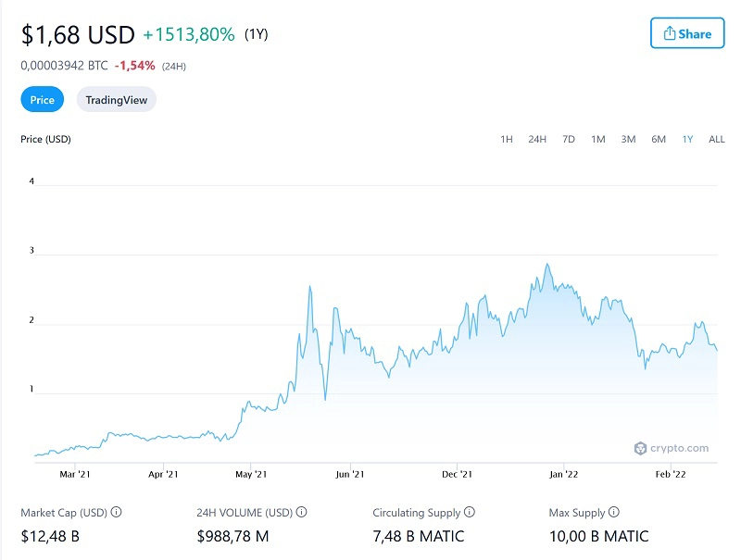Viewport: 741px width, 560px height.
Task: Switch chart to 1M range
Action: pos(598,139)
